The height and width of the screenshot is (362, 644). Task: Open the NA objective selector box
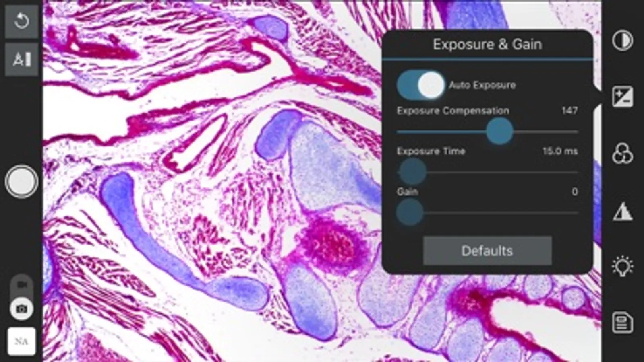point(22,341)
